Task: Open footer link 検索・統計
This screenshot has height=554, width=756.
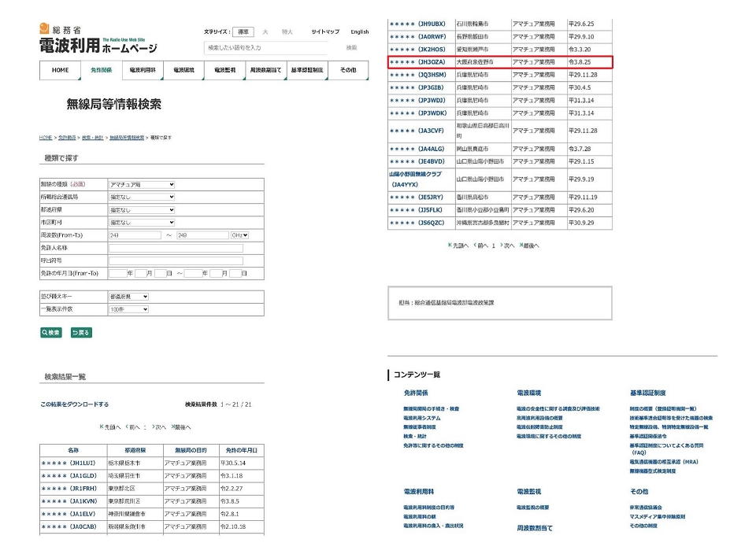Action: coord(415,437)
